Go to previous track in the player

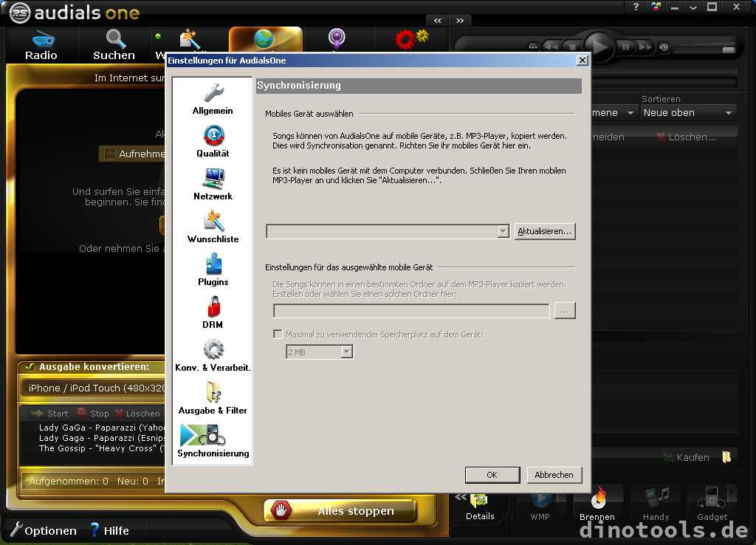[x=551, y=47]
